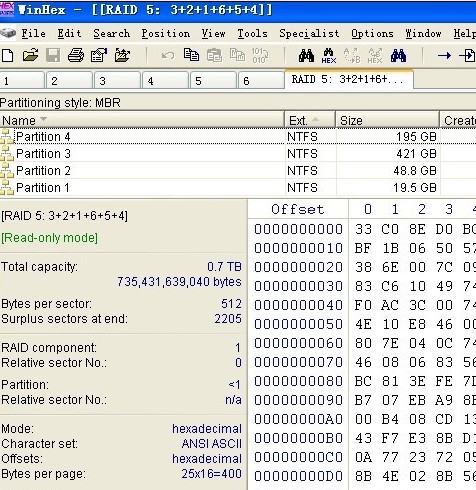This screenshot has height=490, width=476.
Task: Open the Position menu
Action: coord(166,33)
